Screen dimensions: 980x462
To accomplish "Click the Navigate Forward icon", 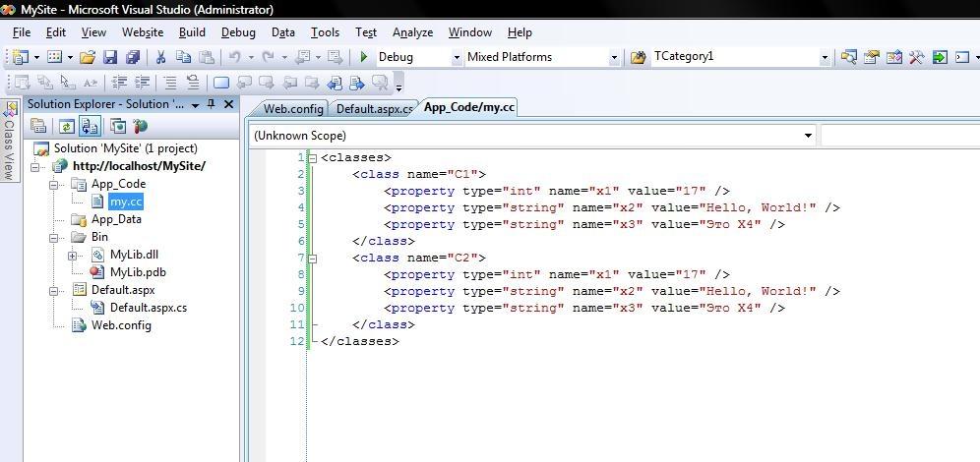I will tap(335, 57).
